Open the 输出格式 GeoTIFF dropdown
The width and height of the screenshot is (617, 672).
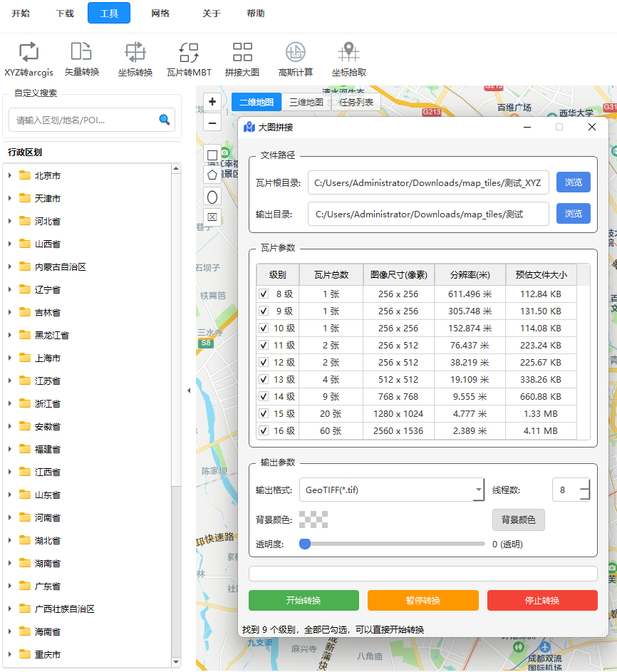click(x=392, y=490)
